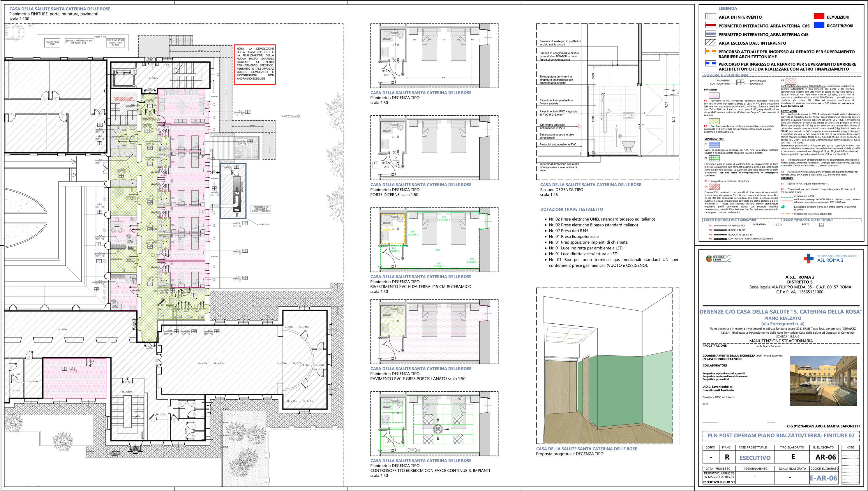
Task: Click the PAVIMENTO/CONTROSOFFITTO tag symbol in the abaco
Action: point(740,82)
